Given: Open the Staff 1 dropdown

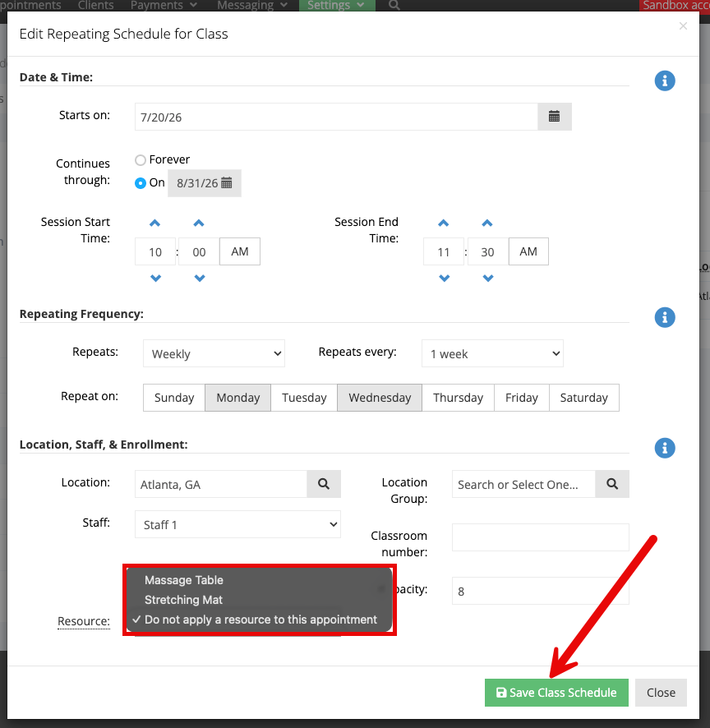Looking at the screenshot, I should tap(237, 525).
